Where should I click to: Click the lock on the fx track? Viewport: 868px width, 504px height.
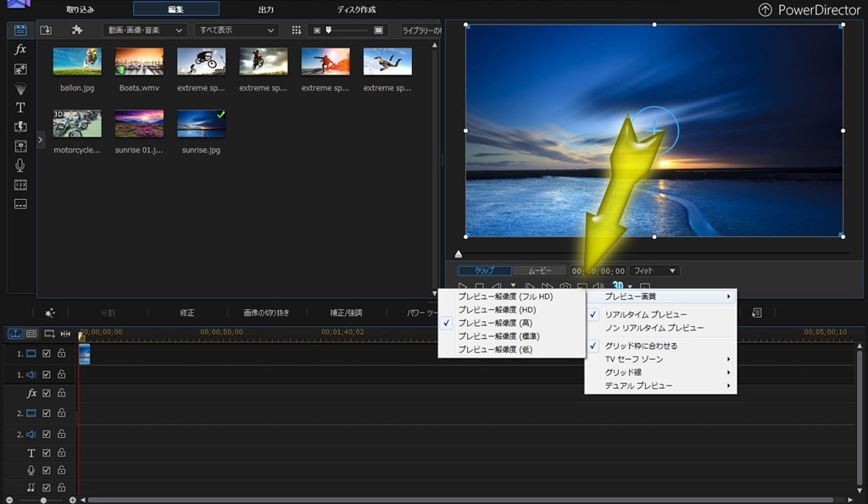click(61, 393)
